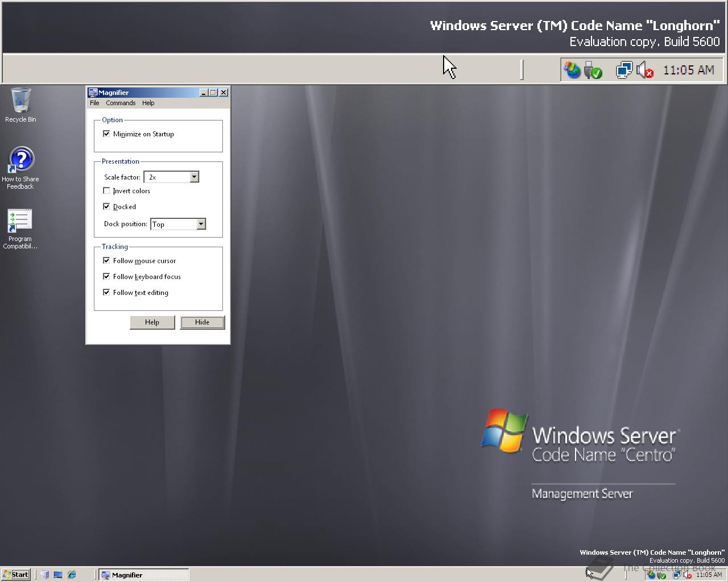The image size is (728, 582).
Task: Open the Scale factor dropdown
Action: (194, 177)
